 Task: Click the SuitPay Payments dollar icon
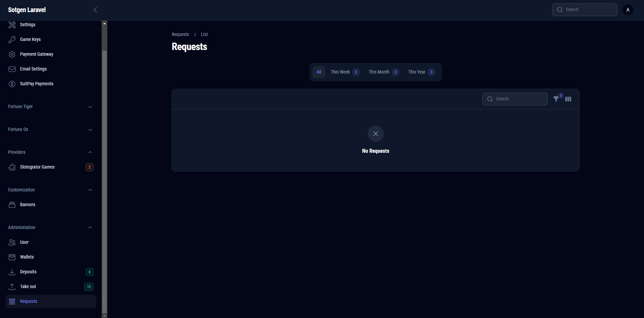tap(12, 84)
